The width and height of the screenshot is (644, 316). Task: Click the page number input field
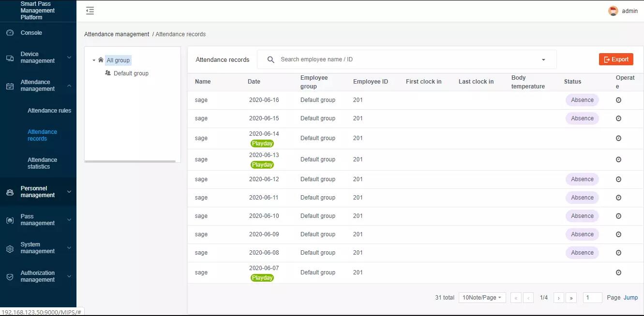pyautogui.click(x=593, y=298)
